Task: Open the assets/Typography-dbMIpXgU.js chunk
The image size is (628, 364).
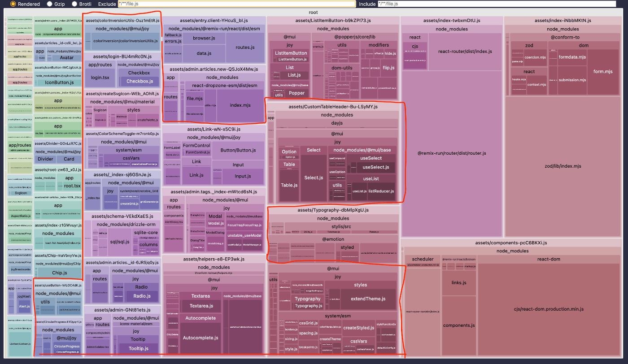Action: click(333, 210)
